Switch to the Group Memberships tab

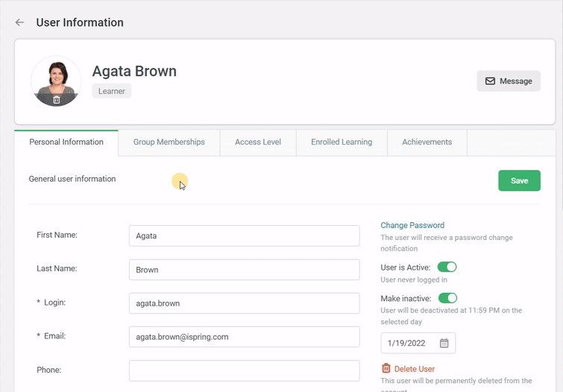coord(169,142)
